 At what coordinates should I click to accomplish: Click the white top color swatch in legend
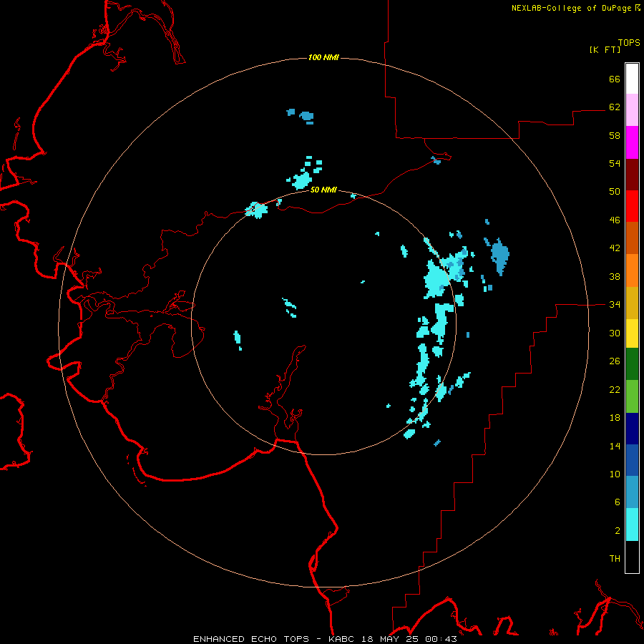632,79
